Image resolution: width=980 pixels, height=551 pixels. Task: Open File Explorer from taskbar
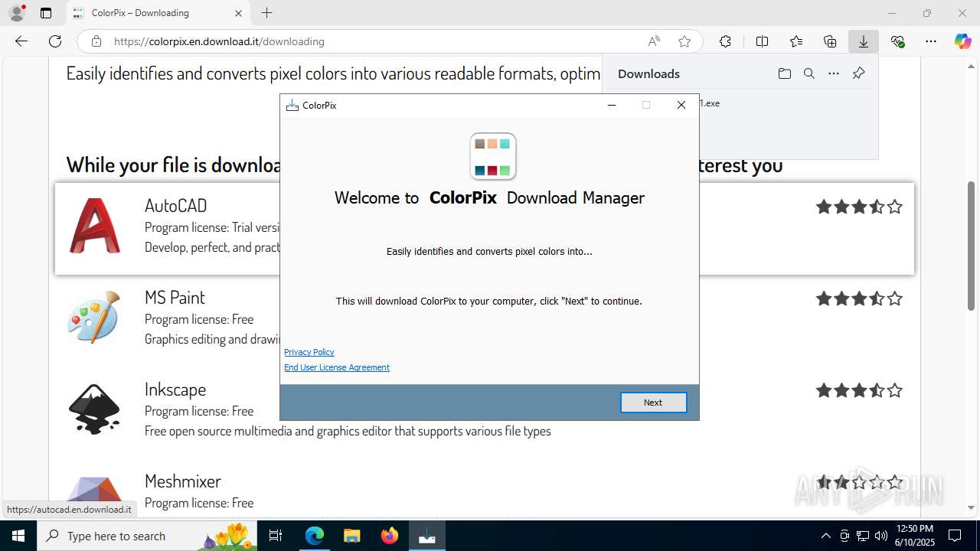click(x=351, y=536)
